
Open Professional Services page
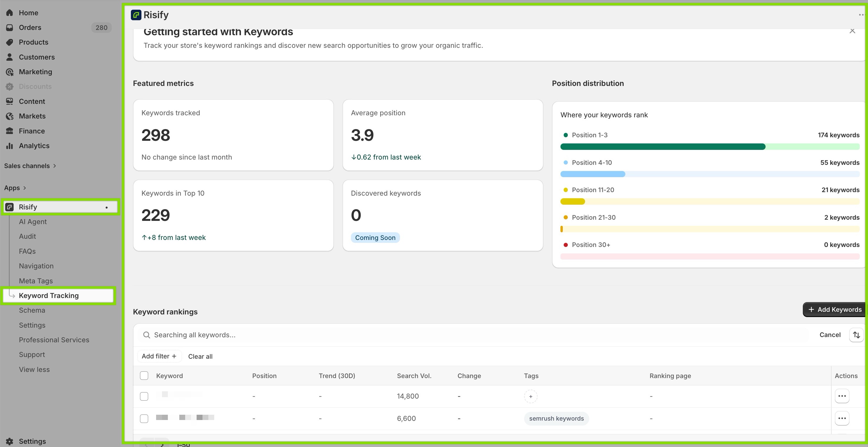coord(54,340)
